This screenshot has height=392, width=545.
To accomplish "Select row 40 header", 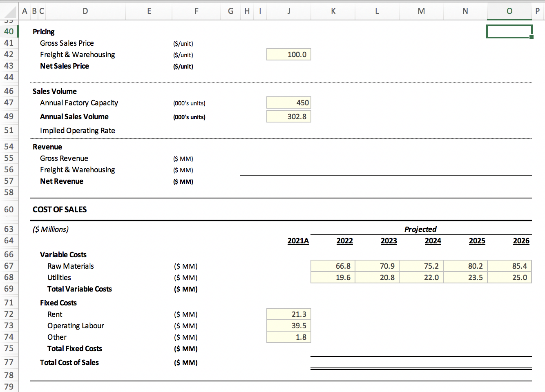I will pos(9,31).
